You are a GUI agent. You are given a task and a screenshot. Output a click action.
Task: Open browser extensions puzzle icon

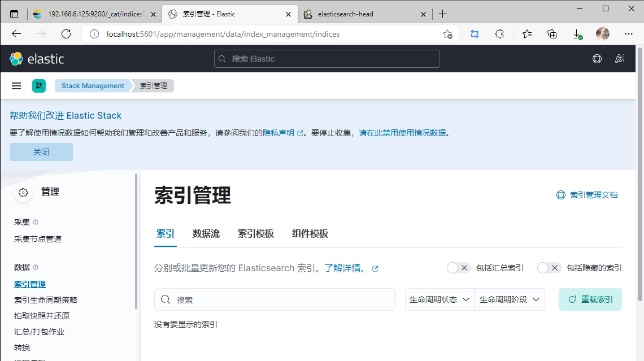tap(499, 34)
